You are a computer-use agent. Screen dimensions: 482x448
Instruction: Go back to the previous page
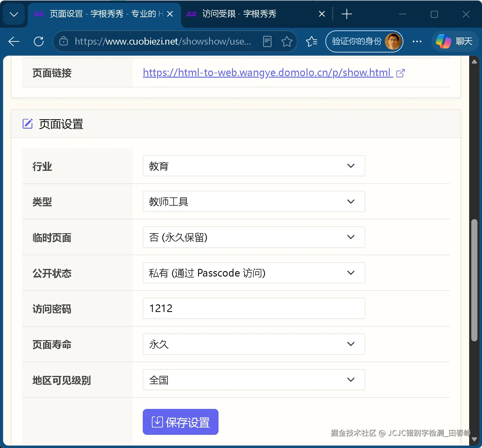click(x=14, y=41)
